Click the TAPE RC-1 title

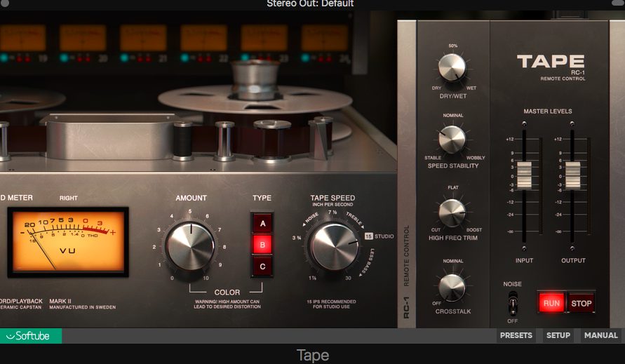[551, 67]
